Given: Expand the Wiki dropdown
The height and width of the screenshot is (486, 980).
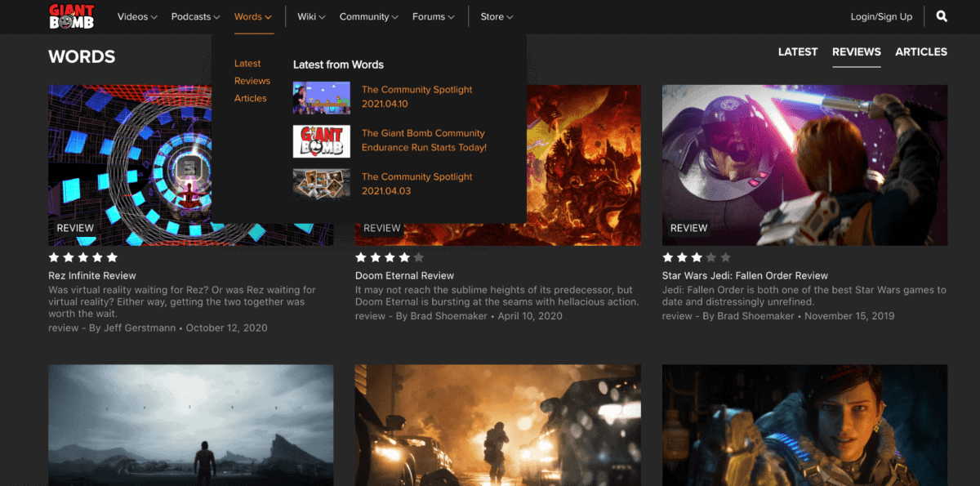Looking at the screenshot, I should (310, 16).
